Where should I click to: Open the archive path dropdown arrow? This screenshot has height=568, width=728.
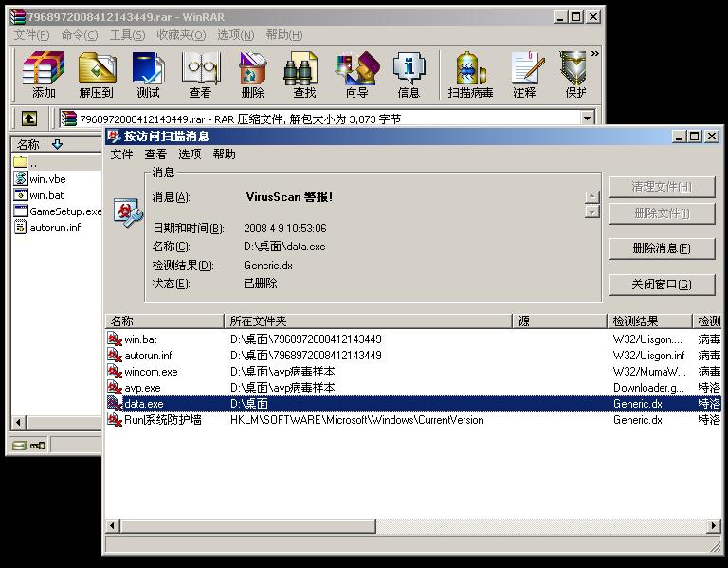pyautogui.click(x=588, y=118)
